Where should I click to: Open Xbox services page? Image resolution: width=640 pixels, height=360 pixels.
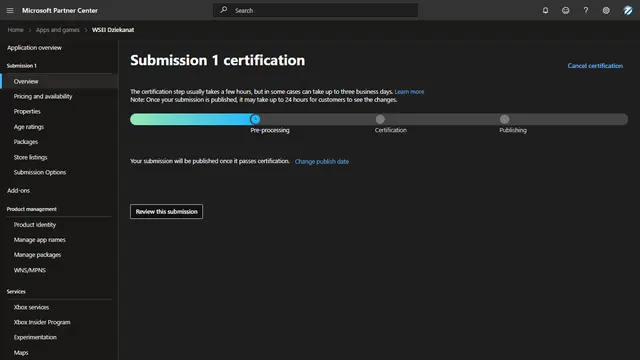pyautogui.click(x=31, y=307)
